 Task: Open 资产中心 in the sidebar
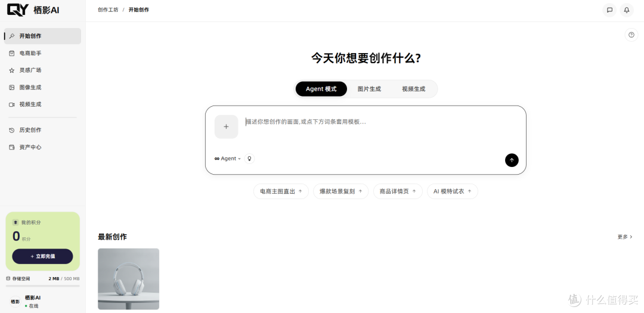[43, 147]
